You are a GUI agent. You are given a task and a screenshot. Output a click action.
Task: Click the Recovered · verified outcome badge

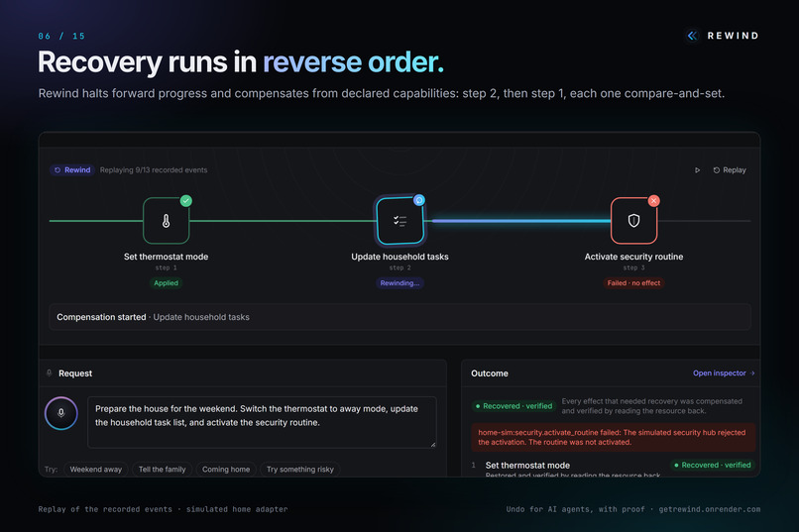pos(514,406)
